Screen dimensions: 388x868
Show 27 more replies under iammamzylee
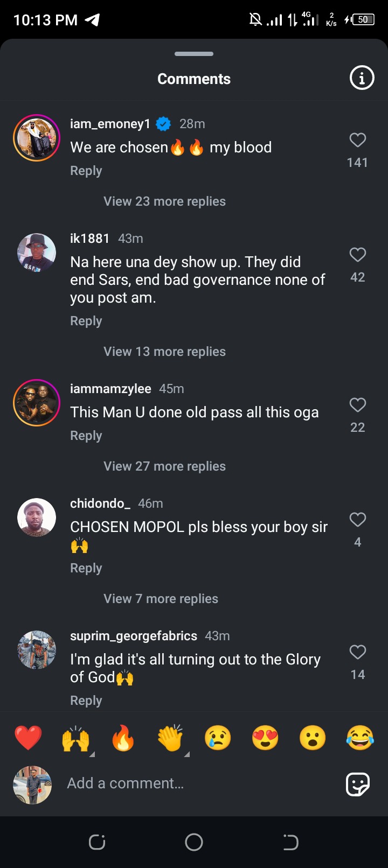164,466
